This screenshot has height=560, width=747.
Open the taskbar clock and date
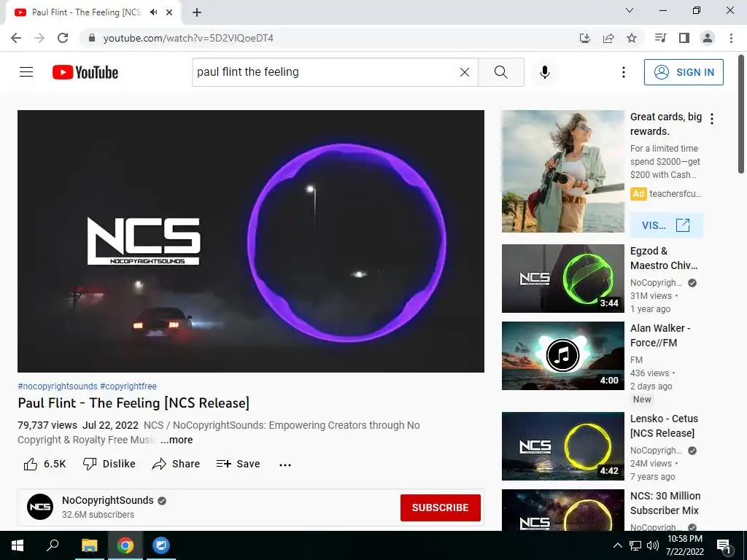click(x=684, y=545)
